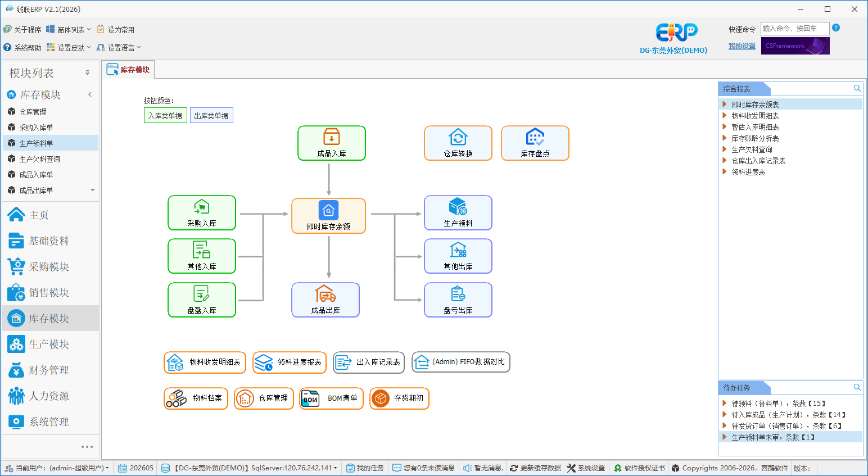Select 生产模块 in the sidebar
This screenshot has width=868, height=476.
click(x=49, y=344)
